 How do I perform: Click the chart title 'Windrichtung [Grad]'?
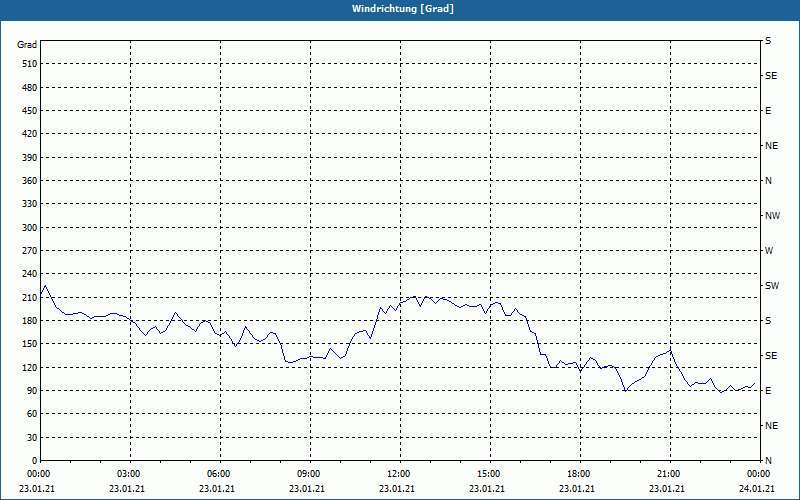403,9
